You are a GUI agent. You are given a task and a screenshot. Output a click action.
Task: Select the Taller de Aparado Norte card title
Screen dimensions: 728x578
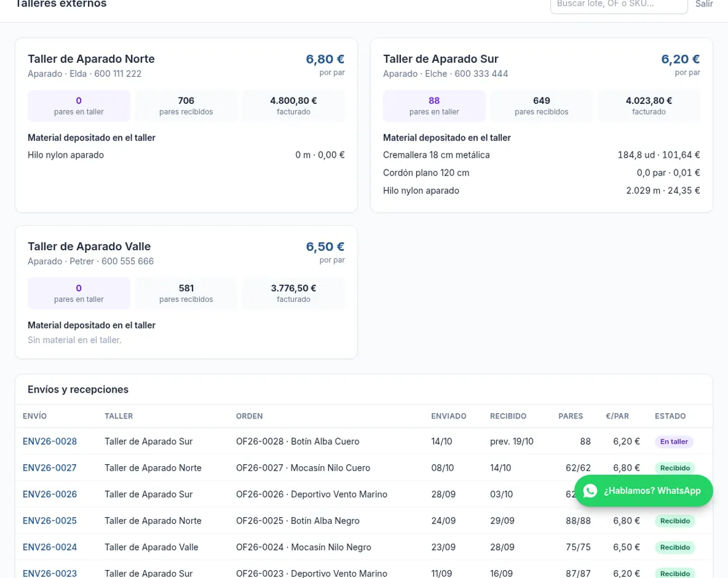(x=91, y=59)
